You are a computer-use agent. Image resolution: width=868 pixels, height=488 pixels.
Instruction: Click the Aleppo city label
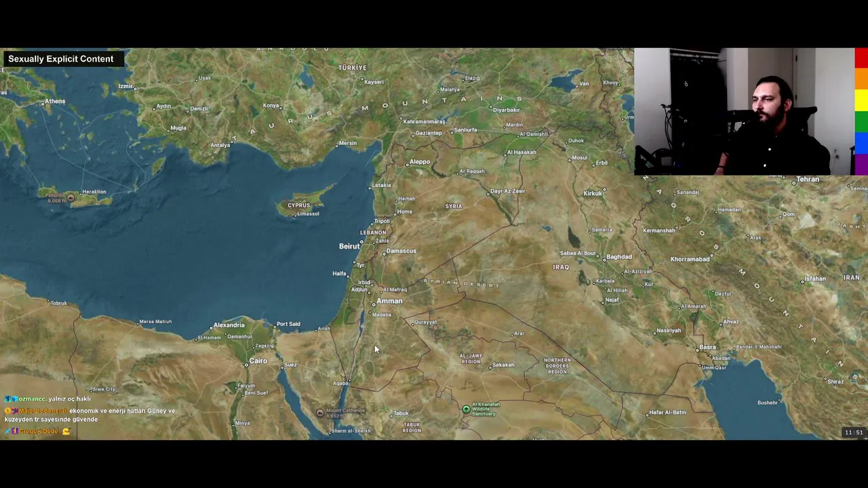(420, 162)
